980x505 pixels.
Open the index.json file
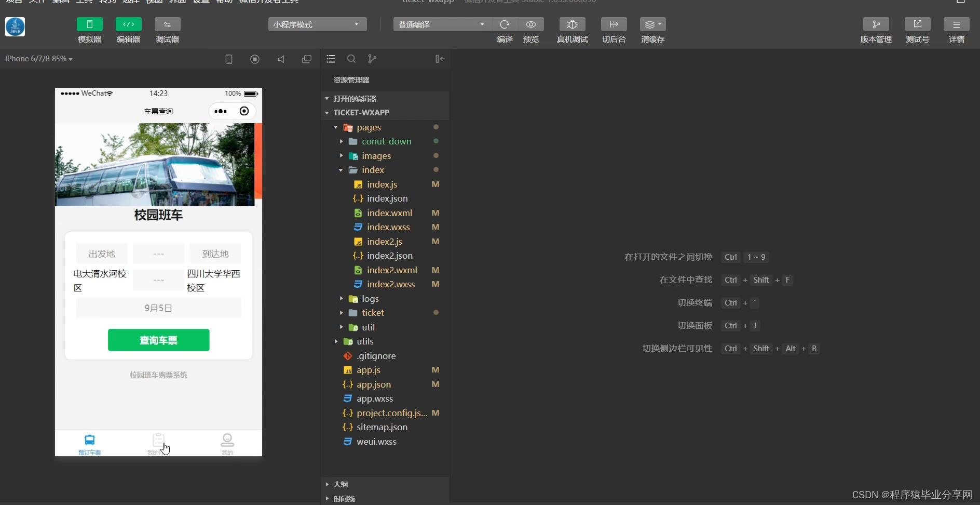pyautogui.click(x=385, y=198)
